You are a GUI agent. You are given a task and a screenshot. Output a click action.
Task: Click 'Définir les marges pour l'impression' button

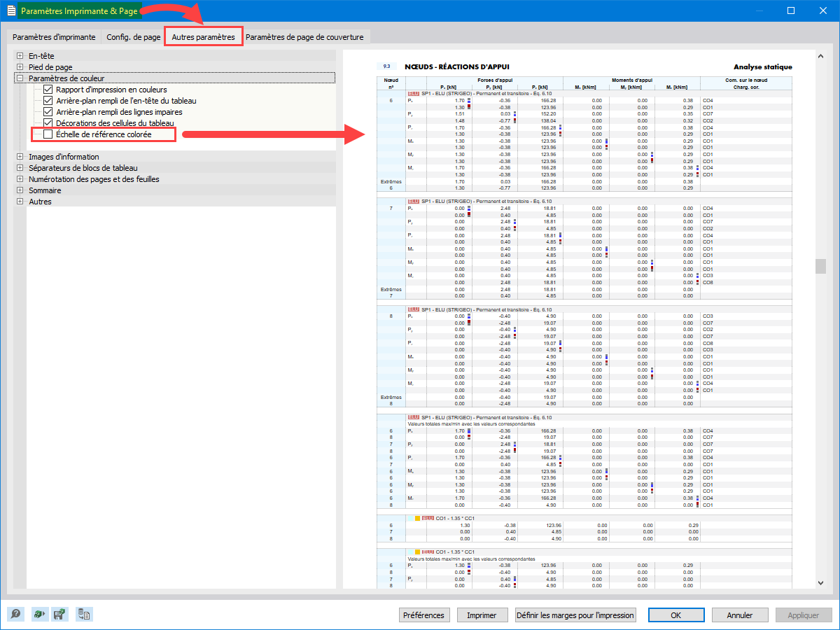click(x=575, y=615)
